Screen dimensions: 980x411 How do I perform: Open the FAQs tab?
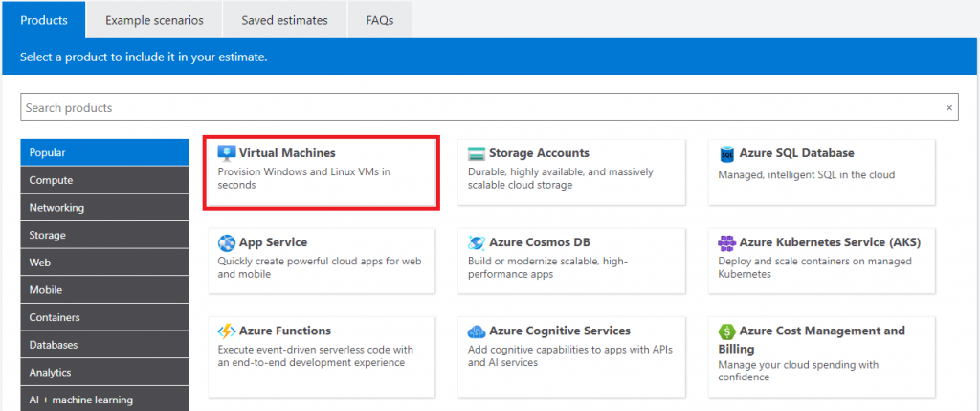[x=379, y=20]
